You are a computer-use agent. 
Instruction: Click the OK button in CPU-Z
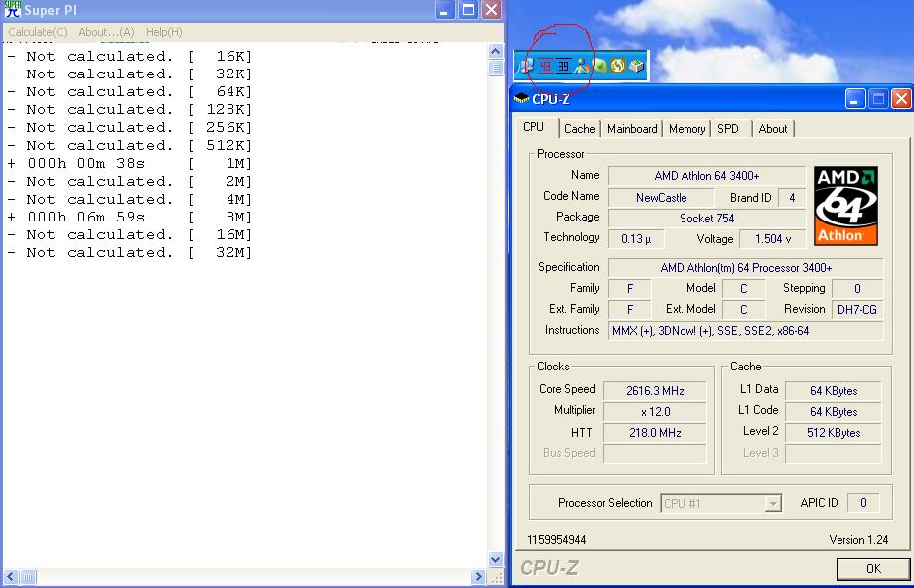[x=873, y=569]
